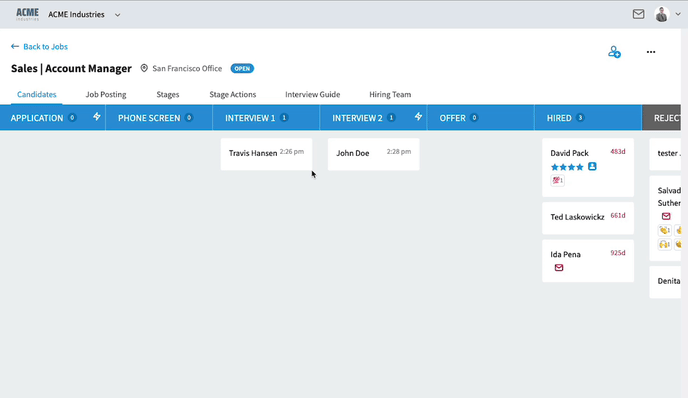The width and height of the screenshot is (688, 398).
Task: Click the add candidate icon
Action: coord(614,52)
